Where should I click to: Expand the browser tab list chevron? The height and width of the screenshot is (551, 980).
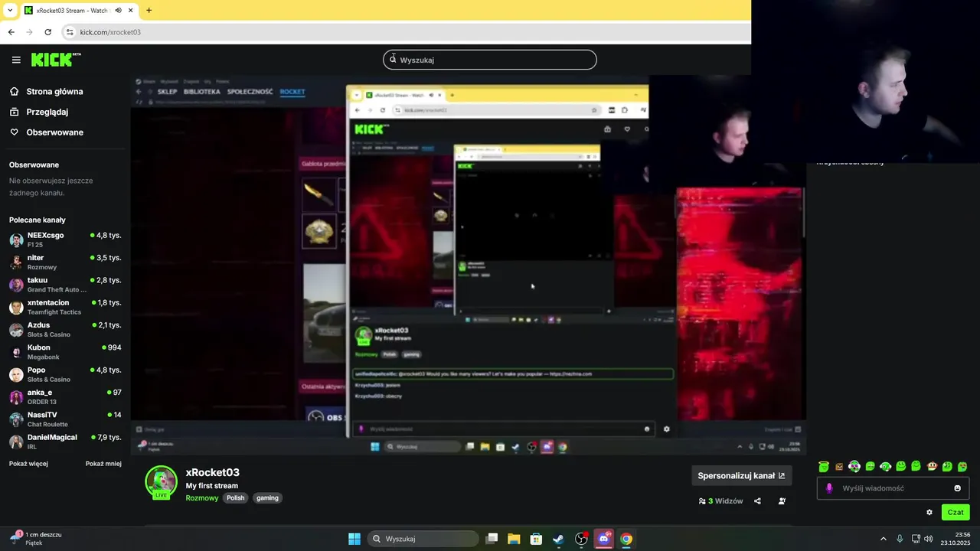click(x=10, y=11)
